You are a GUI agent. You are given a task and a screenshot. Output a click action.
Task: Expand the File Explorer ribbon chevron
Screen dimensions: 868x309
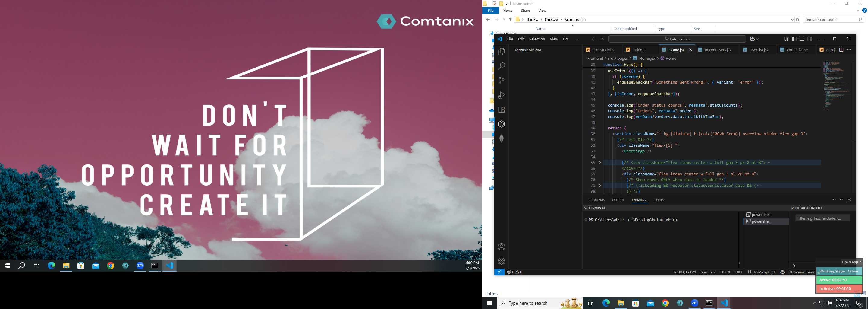point(858,11)
